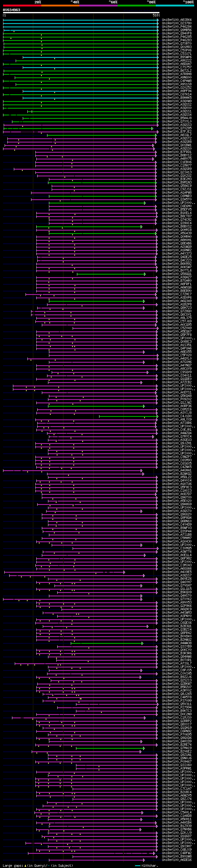Select the UniRef100_B7FJE2 entry

177,132
